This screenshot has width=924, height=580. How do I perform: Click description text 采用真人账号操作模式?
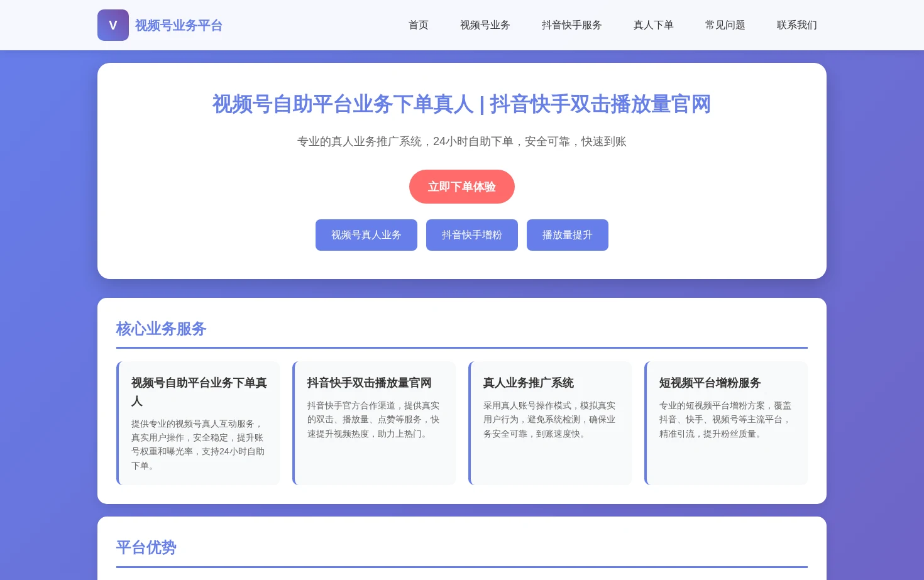click(x=527, y=405)
